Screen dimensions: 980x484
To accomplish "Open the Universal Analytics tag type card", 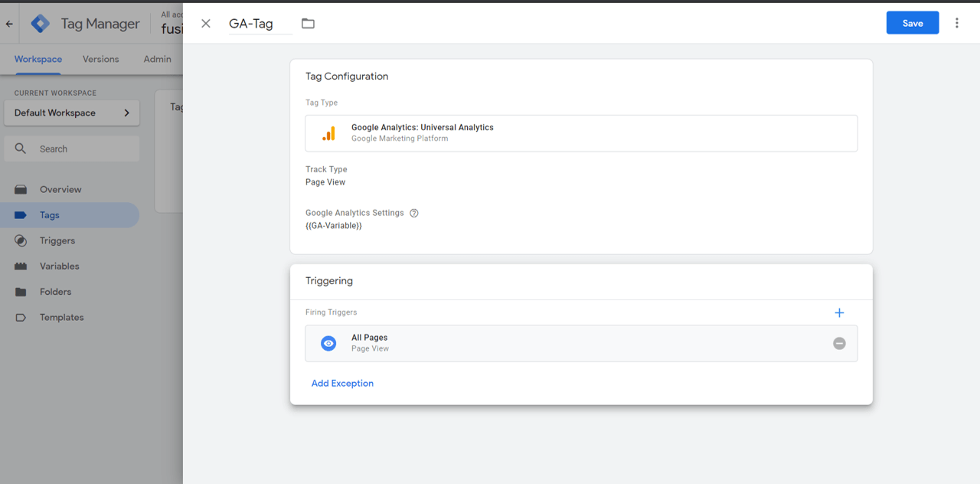I will coord(581,133).
